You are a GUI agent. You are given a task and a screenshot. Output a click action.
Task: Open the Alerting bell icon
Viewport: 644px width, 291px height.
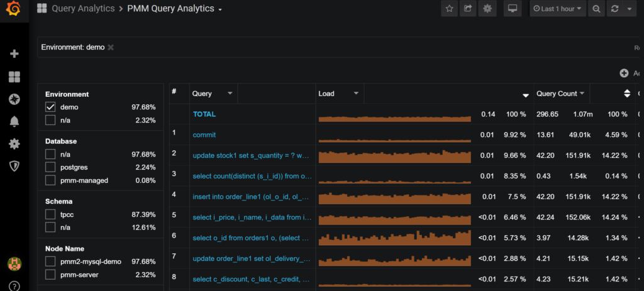point(14,122)
